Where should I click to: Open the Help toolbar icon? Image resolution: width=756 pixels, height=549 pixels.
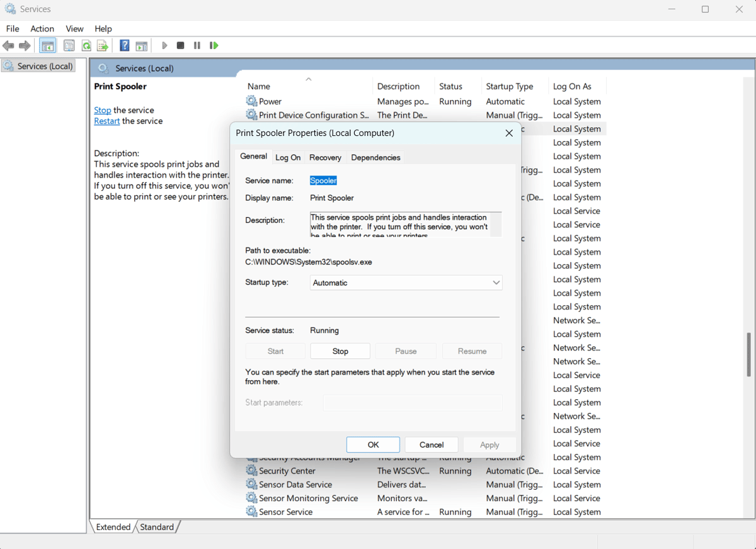coord(125,45)
